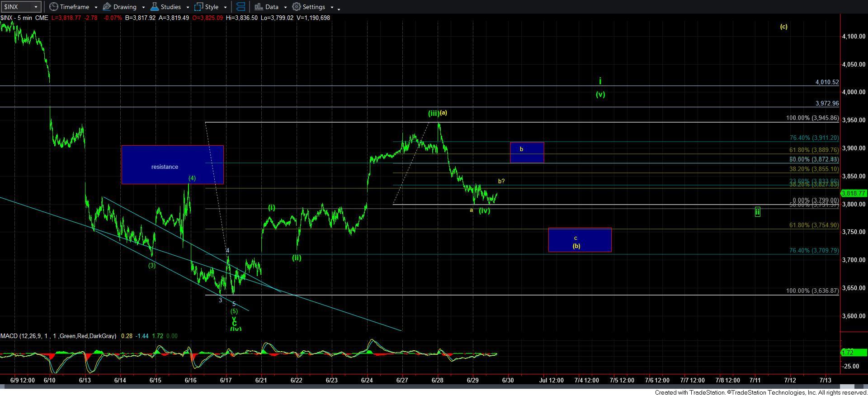Screen dimensions: 868x396
Task: Expand the Style dropdown arrow
Action: point(225,7)
